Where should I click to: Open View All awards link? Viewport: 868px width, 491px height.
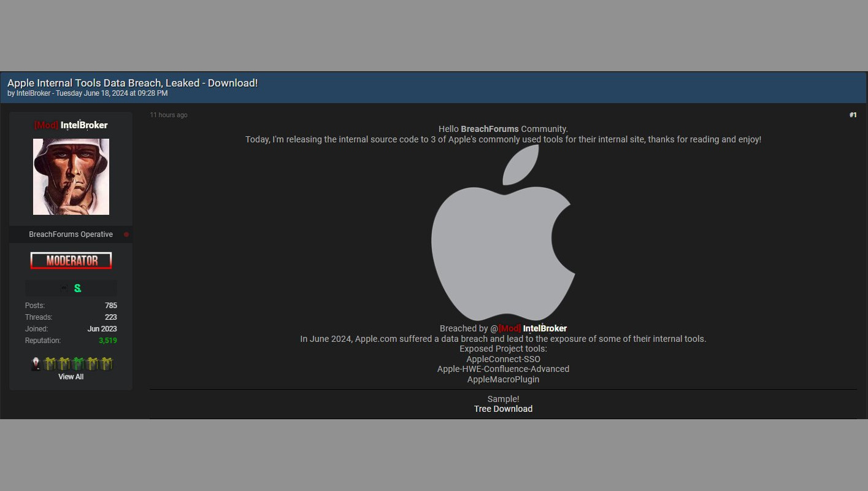[x=71, y=377]
